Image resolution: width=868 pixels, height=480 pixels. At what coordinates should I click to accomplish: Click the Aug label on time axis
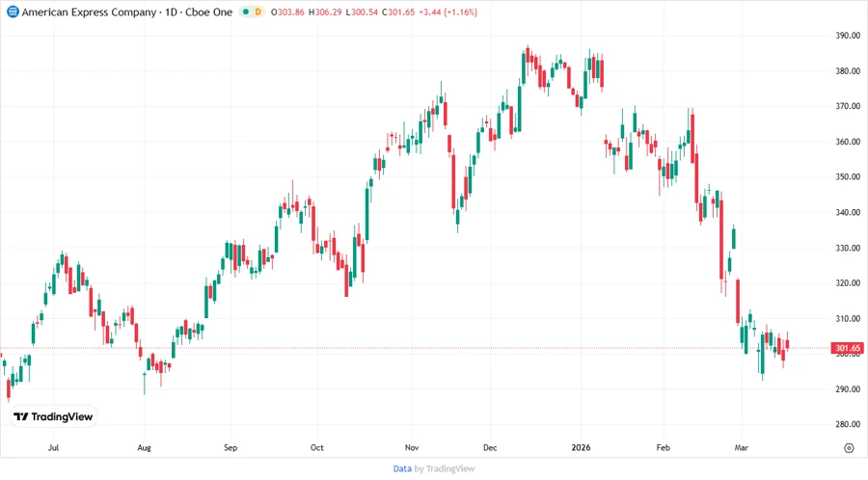point(144,448)
